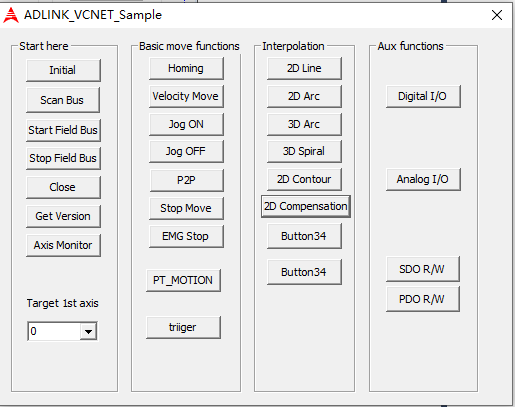Open the Target 1st axis dropdown arrow
The height and width of the screenshot is (407, 515).
[x=88, y=331]
